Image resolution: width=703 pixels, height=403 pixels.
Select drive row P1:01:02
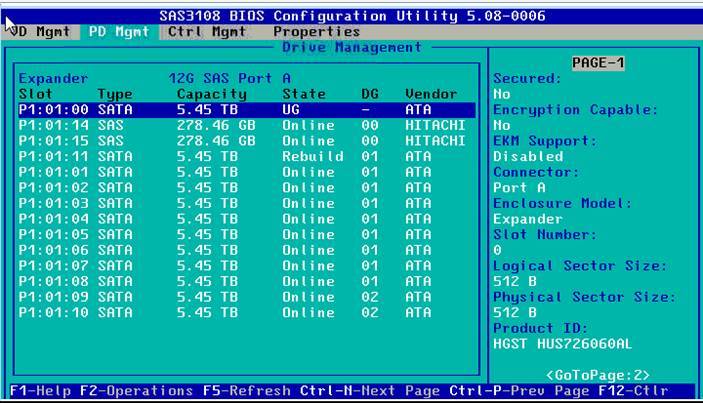tap(247, 188)
